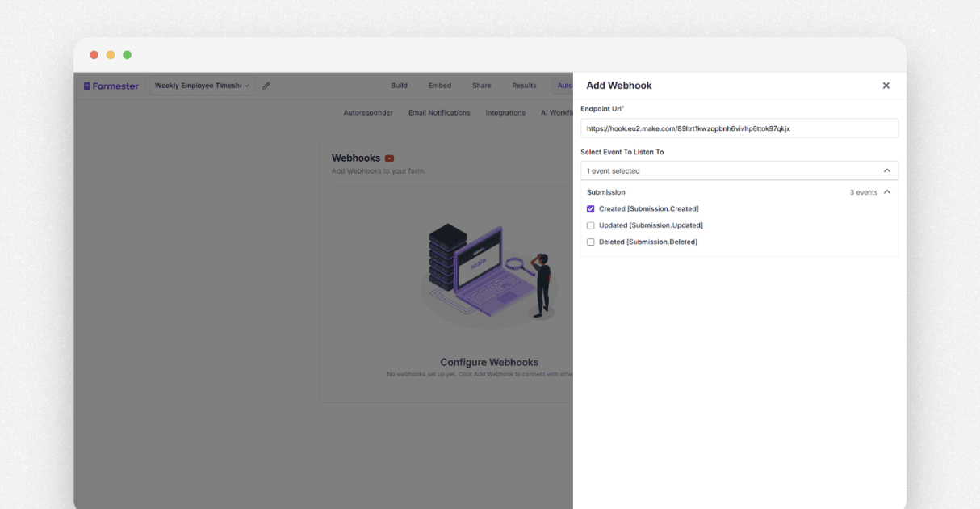Uncheck the Created [Submission.Created] event
The width and height of the screenshot is (980, 509).
click(x=591, y=208)
